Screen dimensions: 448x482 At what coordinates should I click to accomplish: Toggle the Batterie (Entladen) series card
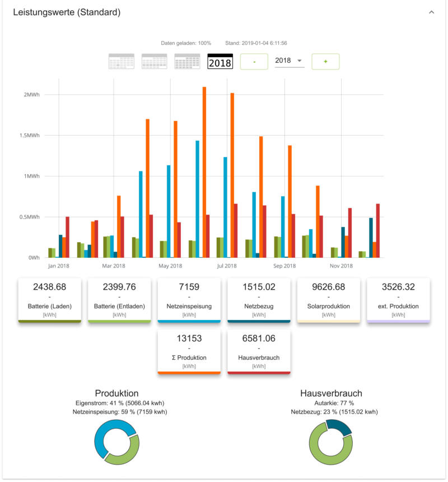pyautogui.click(x=119, y=300)
